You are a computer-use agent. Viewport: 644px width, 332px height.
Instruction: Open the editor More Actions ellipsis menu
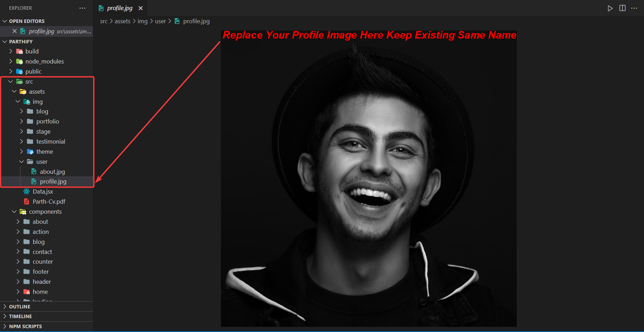[x=635, y=8]
